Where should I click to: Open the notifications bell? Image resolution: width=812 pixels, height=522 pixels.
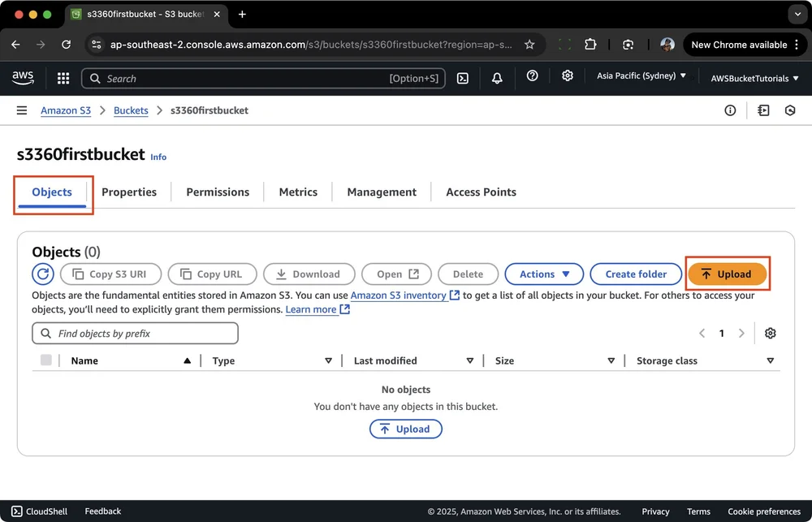[497, 78]
